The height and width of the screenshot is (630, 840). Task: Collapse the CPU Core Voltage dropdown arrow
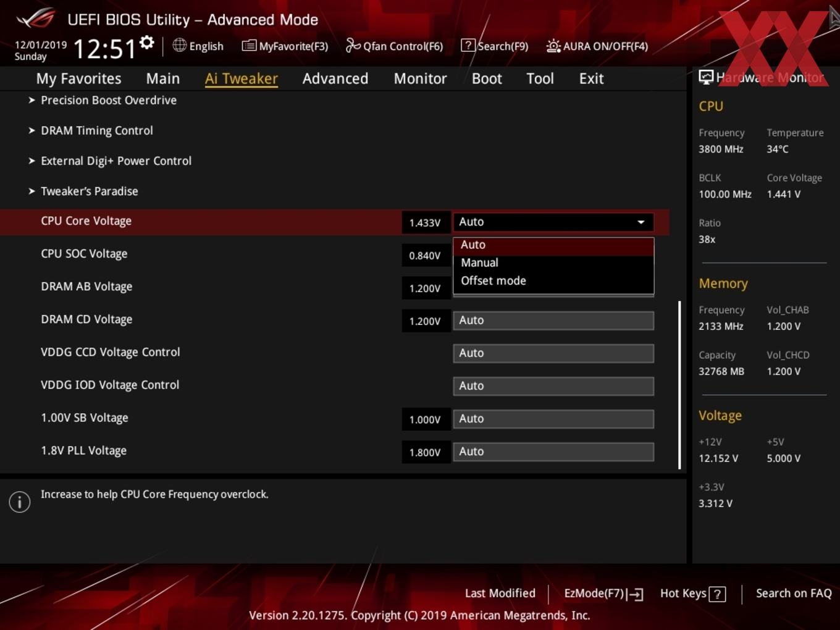[x=641, y=222]
